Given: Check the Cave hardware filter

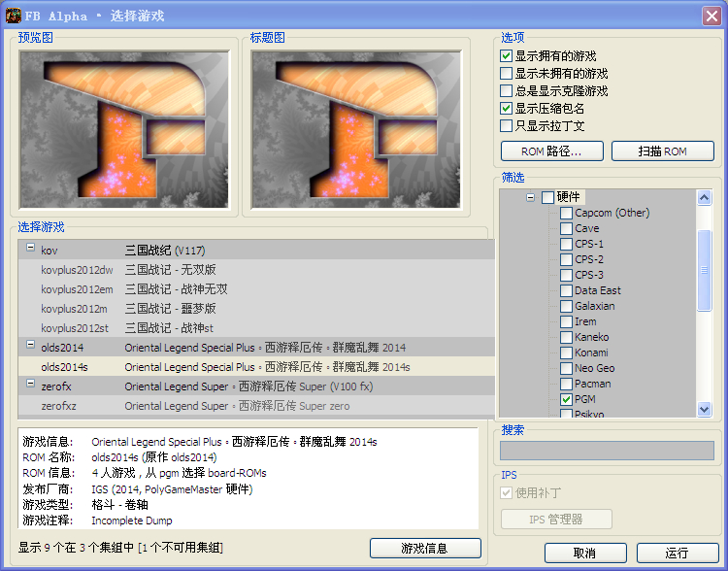Looking at the screenshot, I should (x=566, y=228).
